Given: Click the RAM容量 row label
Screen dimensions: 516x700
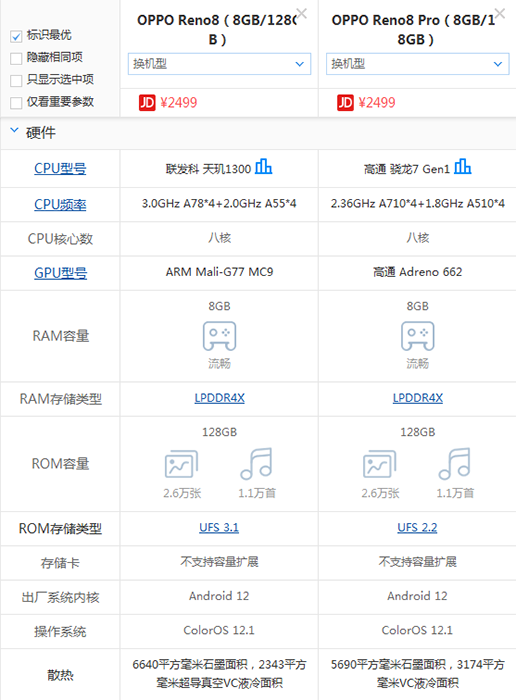Looking at the screenshot, I should point(61,336).
